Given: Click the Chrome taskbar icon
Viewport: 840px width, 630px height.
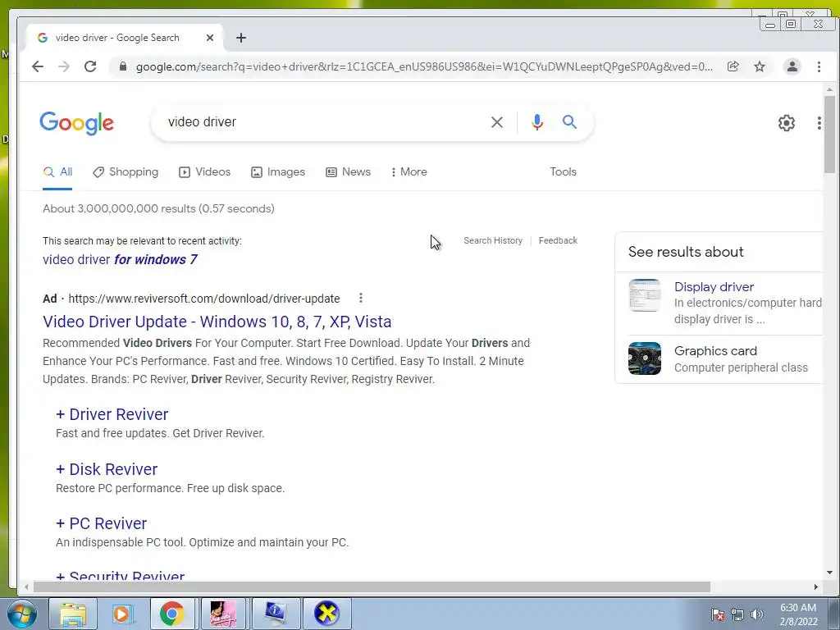Looking at the screenshot, I should tap(171, 614).
